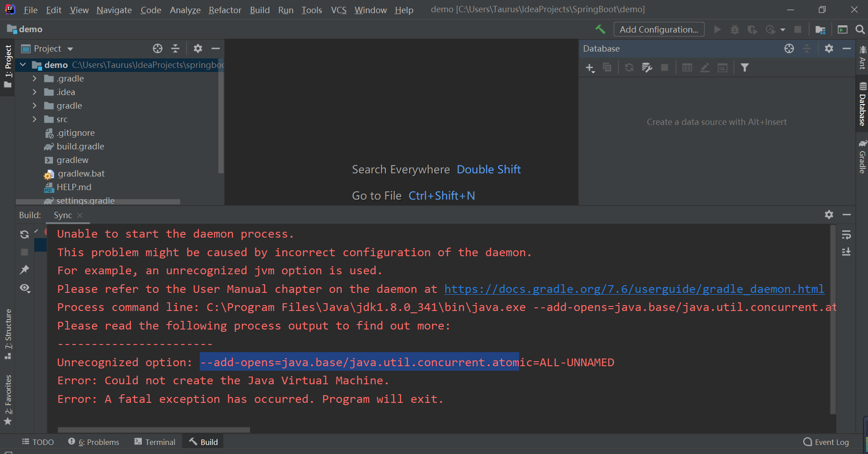Image resolution: width=868 pixels, height=454 pixels.
Task: Click Search Everywhere magnifier icon
Action: [860, 29]
